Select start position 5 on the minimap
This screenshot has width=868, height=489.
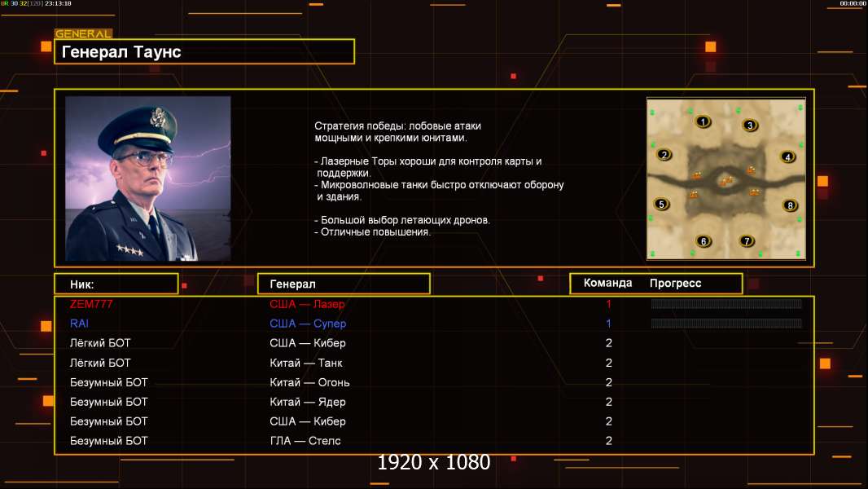click(x=661, y=205)
